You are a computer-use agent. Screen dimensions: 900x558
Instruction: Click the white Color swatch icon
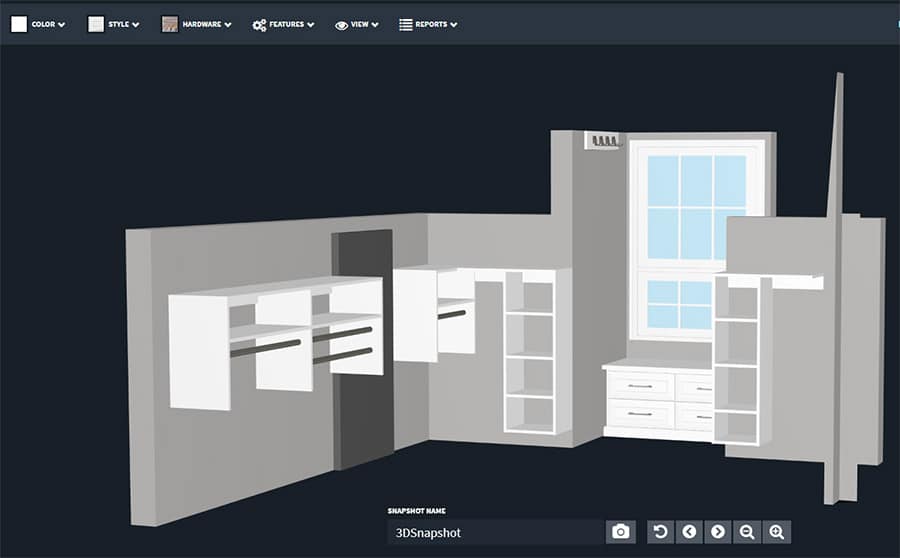[x=19, y=24]
